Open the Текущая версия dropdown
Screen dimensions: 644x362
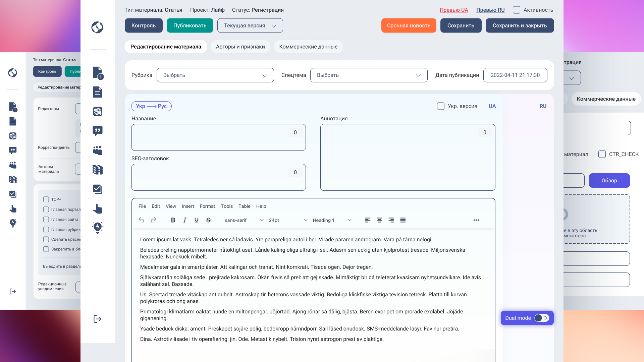pyautogui.click(x=250, y=25)
